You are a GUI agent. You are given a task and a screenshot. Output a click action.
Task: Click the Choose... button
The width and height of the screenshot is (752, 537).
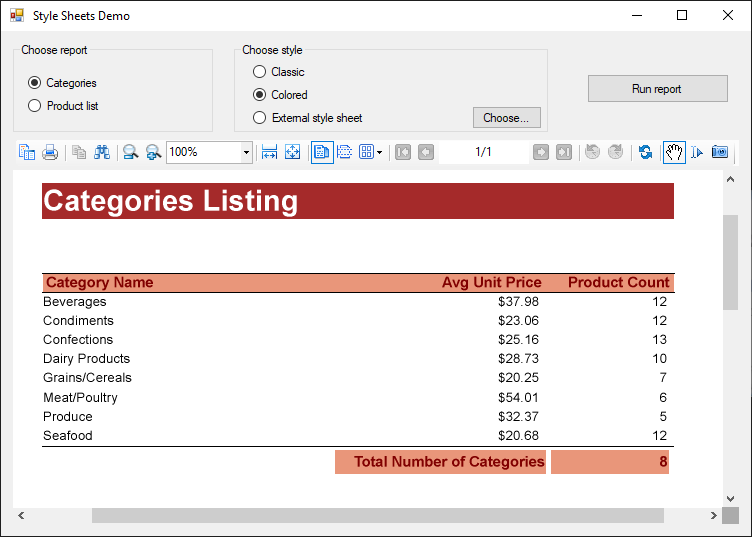point(506,117)
